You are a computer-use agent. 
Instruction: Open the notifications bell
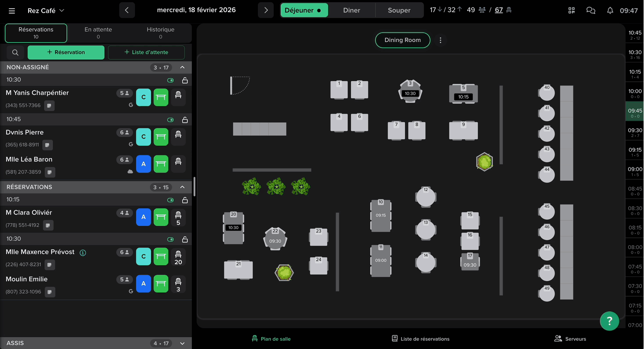610,11
